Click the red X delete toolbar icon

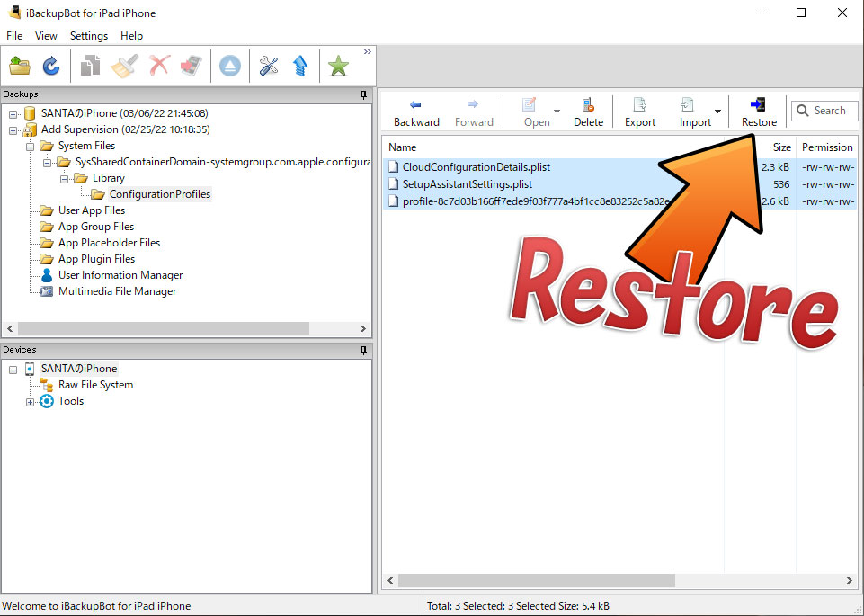(x=159, y=67)
